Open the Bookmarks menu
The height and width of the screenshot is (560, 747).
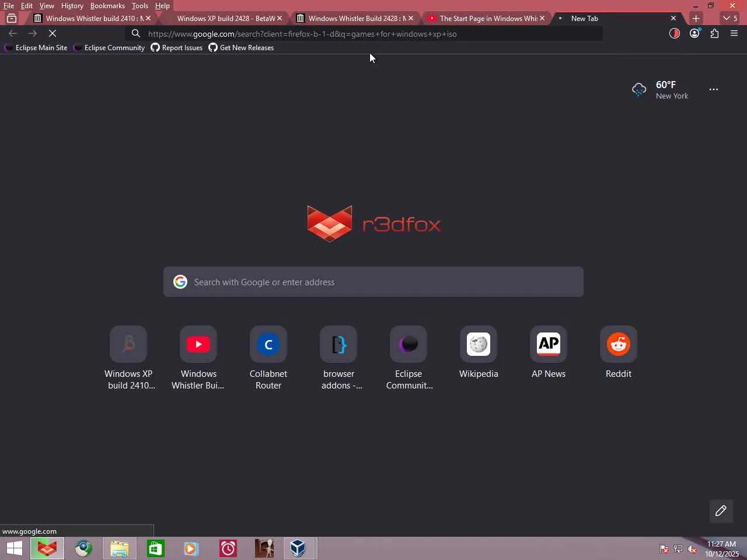[107, 6]
